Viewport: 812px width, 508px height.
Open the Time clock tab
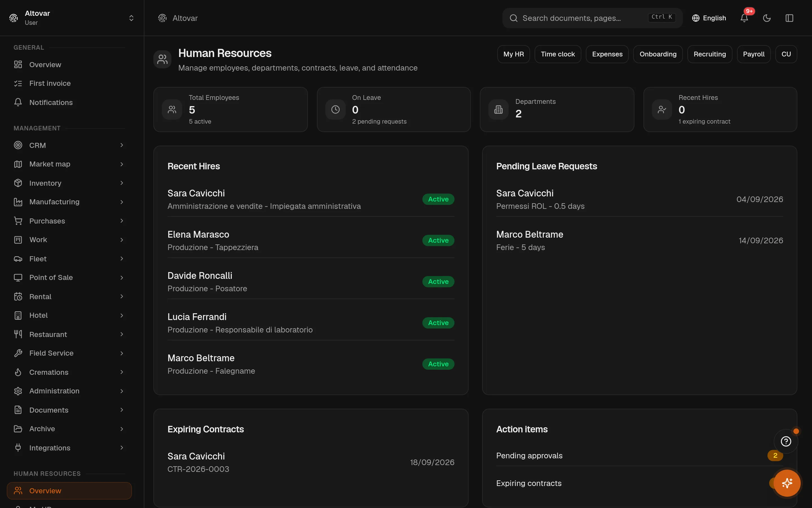558,54
